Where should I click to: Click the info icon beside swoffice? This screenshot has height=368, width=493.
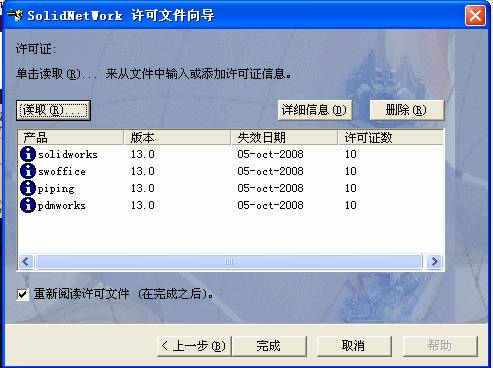(28, 171)
